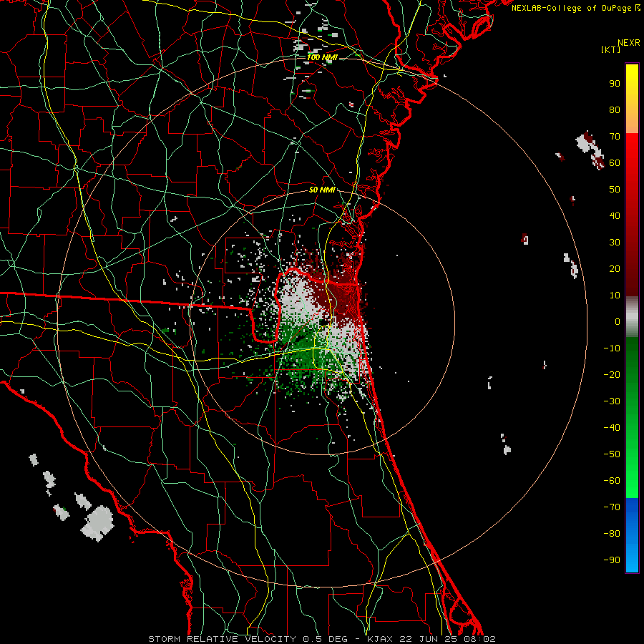Screen dimensions: 644x644
Task: Click the 0 value on the velocity scale
Action: (x=618, y=322)
